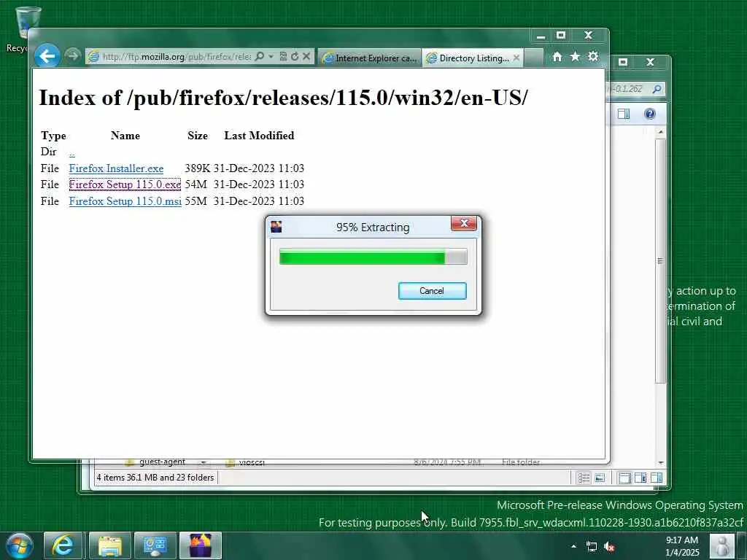This screenshot has width=747, height=560.
Task: Switch Explorer to large thumbnails view icon
Action: 600,478
